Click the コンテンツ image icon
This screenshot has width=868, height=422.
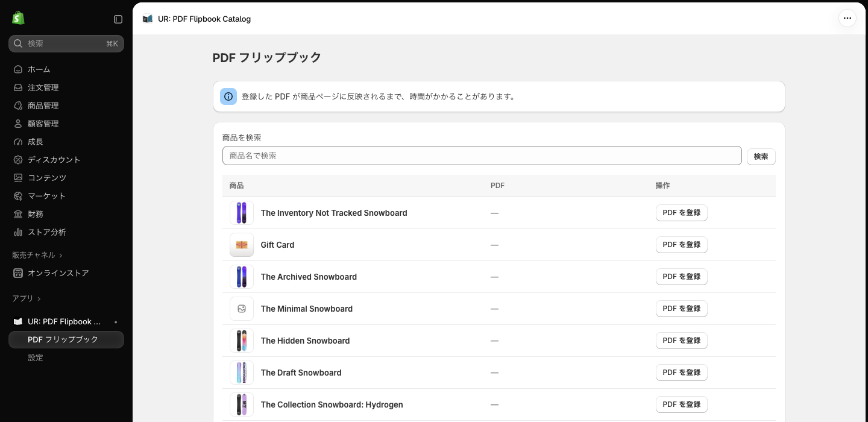click(18, 178)
